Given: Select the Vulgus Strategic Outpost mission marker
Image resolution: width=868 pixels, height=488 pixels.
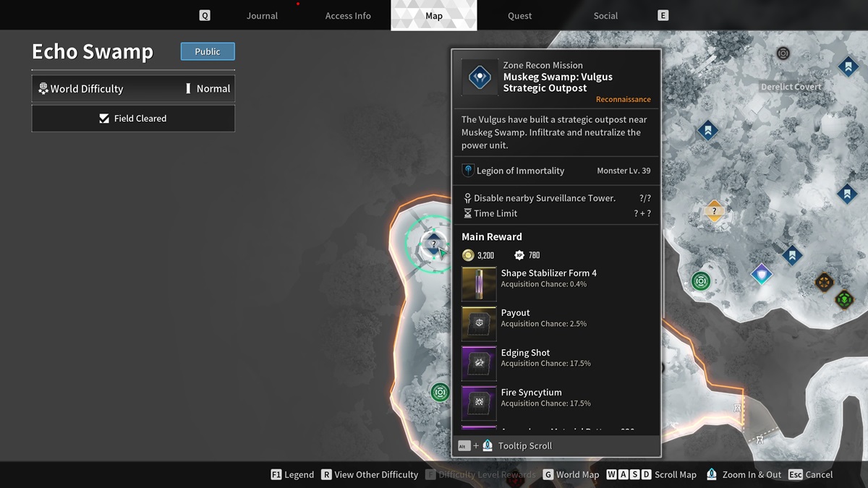Looking at the screenshot, I should click(x=433, y=244).
